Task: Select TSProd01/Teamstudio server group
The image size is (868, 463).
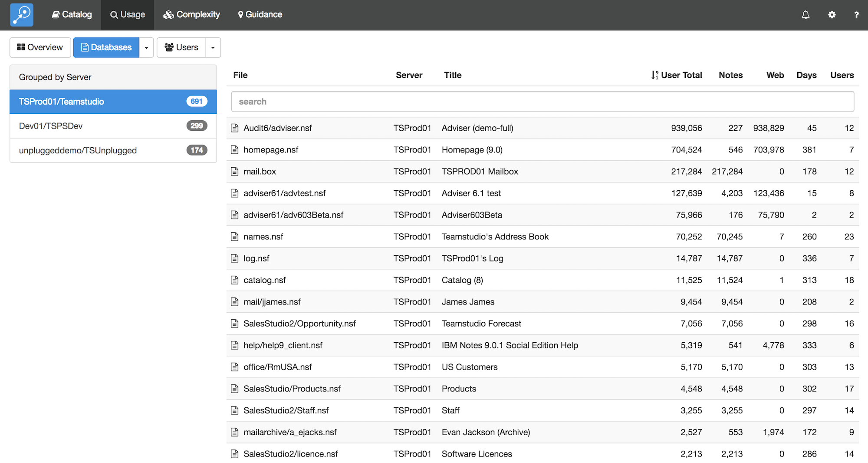Action: click(x=113, y=102)
